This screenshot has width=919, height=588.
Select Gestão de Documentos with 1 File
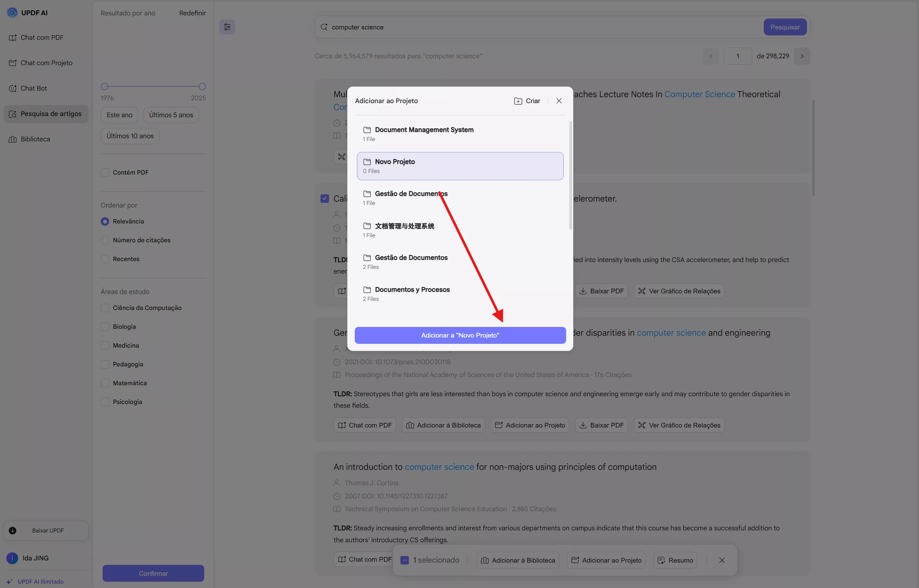pos(460,198)
